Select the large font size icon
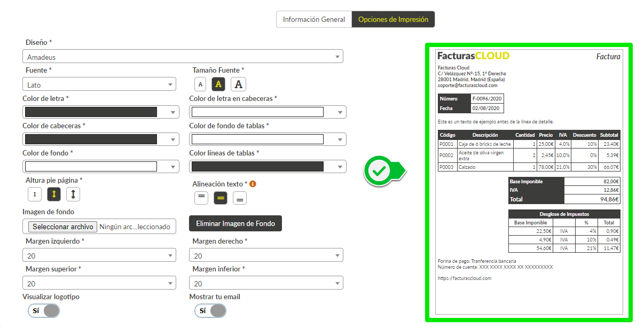The width and height of the screenshot is (644, 327). click(238, 84)
